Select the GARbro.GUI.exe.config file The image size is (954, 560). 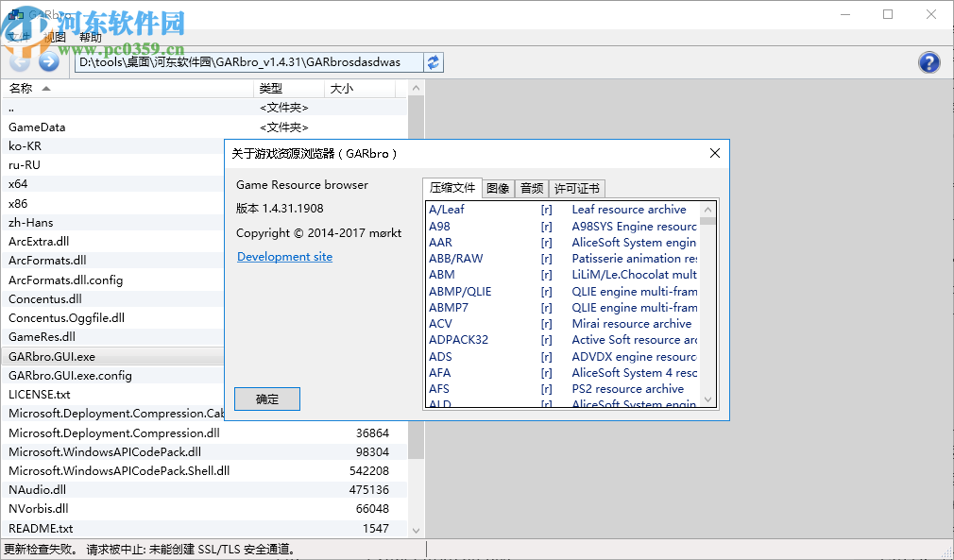pyautogui.click(x=113, y=375)
